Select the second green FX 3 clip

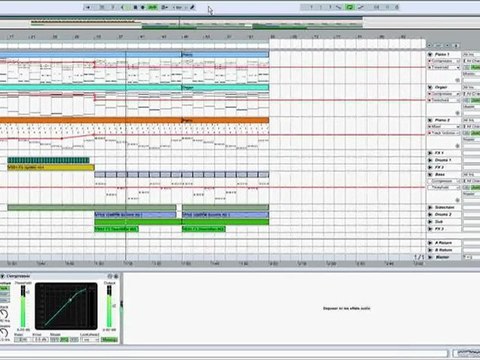pos(204,229)
